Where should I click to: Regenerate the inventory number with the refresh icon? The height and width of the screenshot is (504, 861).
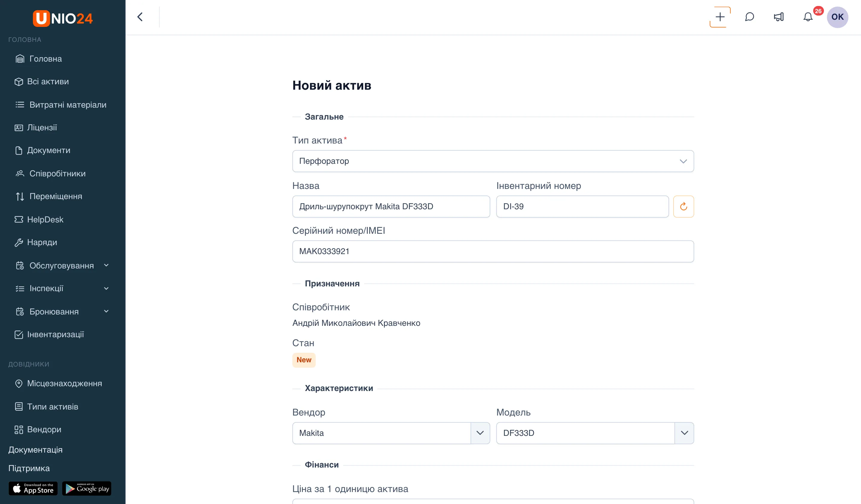[x=683, y=206]
